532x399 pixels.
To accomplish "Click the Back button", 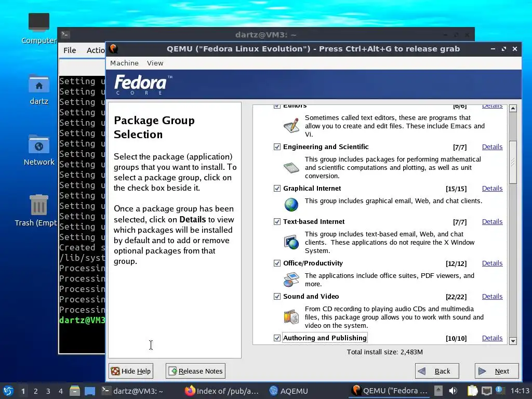I will tap(437, 371).
